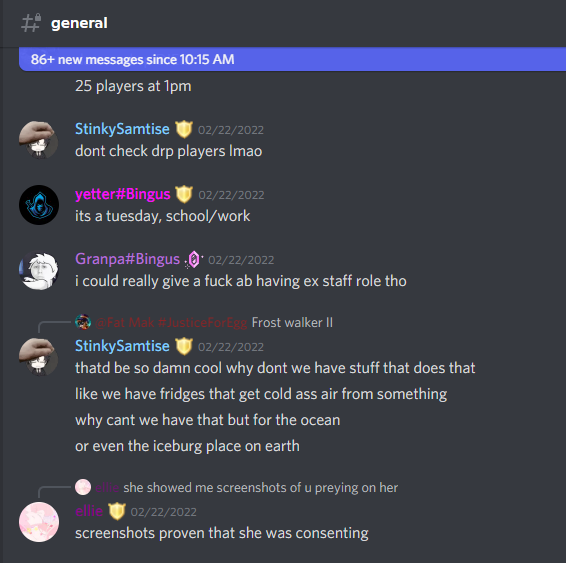The width and height of the screenshot is (566, 563).
Task: Open yetter#Bingus username profile
Action: click(123, 194)
